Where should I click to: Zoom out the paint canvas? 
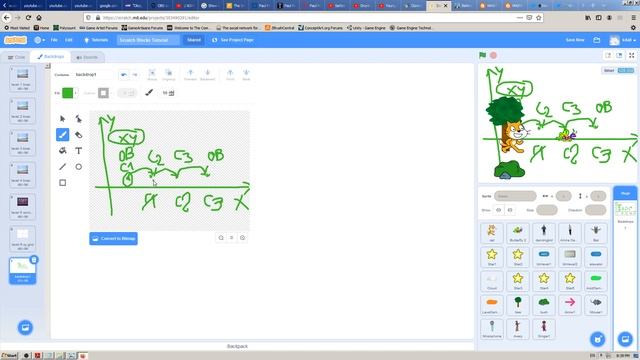pos(221,238)
